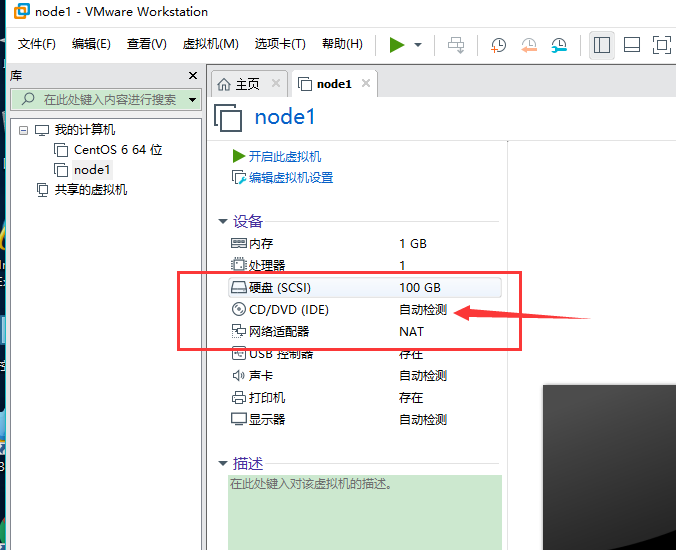Collapse the 描述 section

tap(223, 464)
